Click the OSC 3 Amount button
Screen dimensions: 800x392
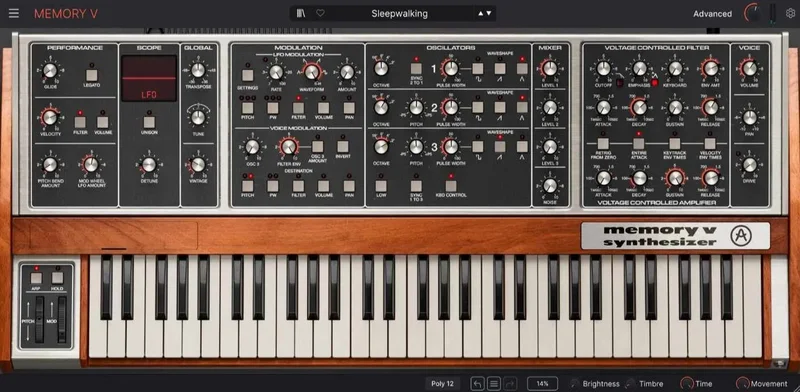[x=317, y=146]
